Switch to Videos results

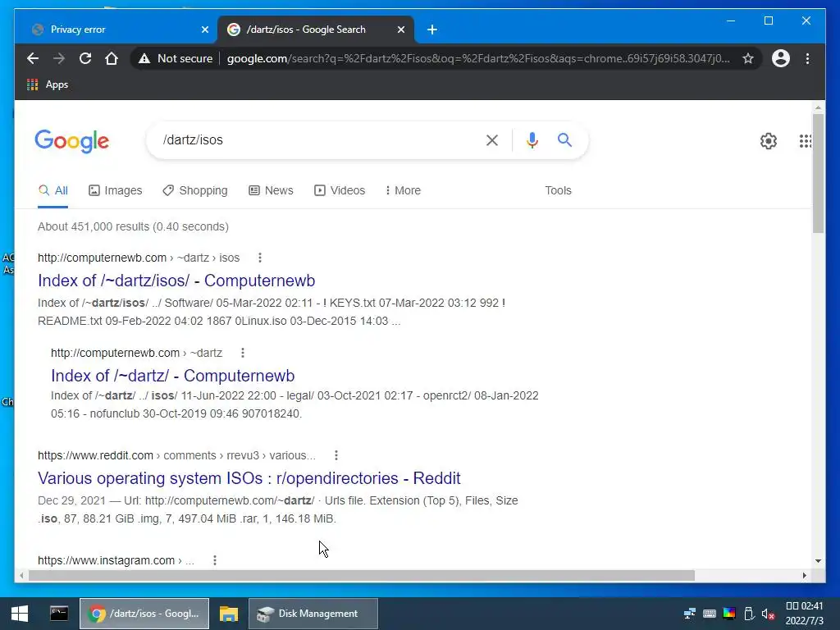tap(340, 190)
